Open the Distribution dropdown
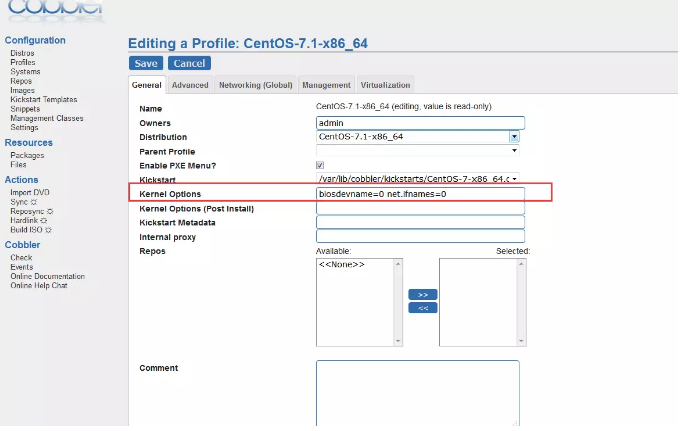This screenshot has height=431, width=681. tap(514, 137)
